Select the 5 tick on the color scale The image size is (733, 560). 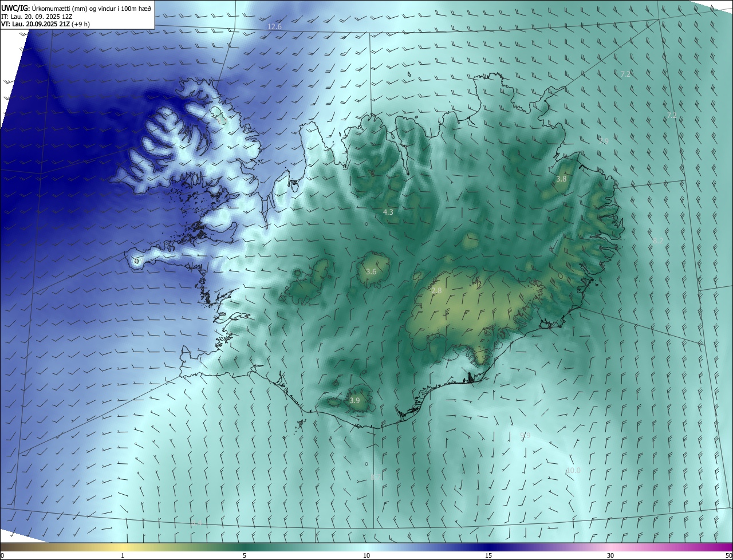click(245, 555)
